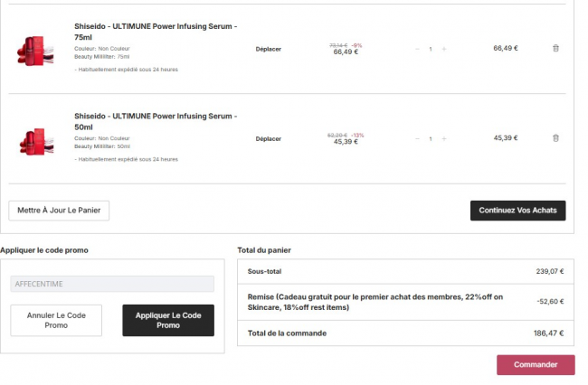Click Déplacer for the 75ml serum

coord(268,49)
